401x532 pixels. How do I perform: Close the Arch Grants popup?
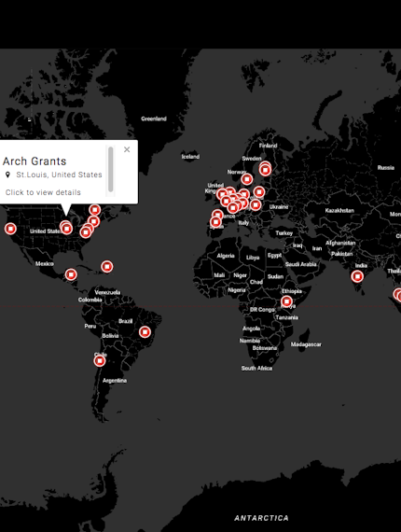[x=127, y=149]
